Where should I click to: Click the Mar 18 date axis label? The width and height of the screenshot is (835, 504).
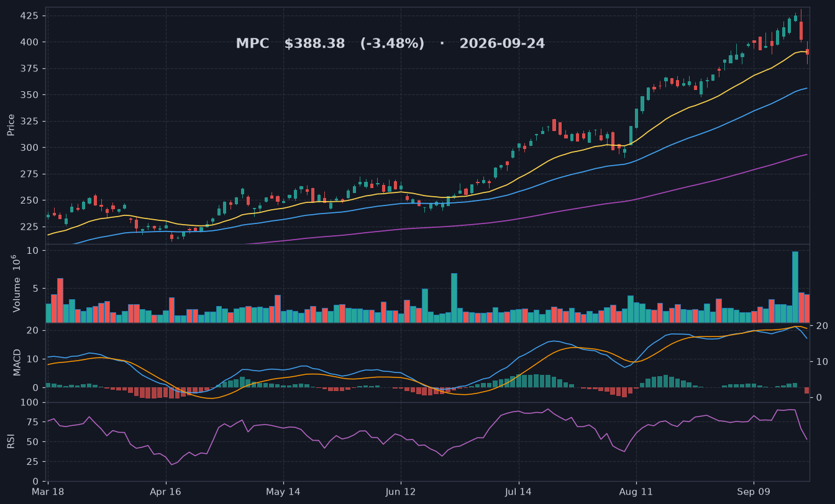48,492
